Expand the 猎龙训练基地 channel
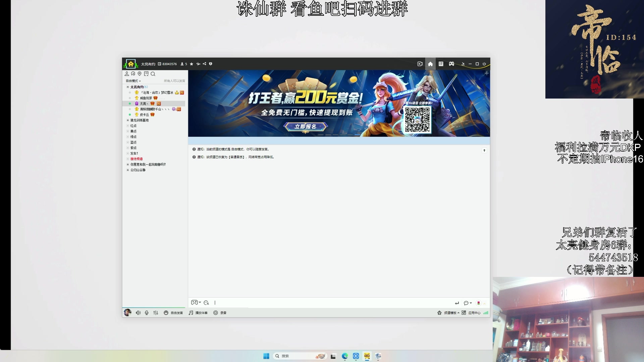The width and height of the screenshot is (644, 362). [127, 120]
